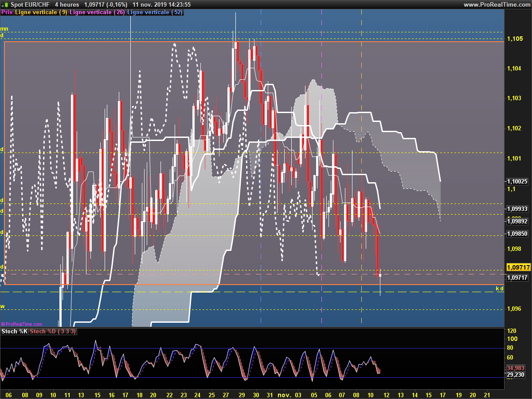Select the 'Stoch %K' indicator label
The width and height of the screenshot is (532, 399).
(x=14, y=331)
